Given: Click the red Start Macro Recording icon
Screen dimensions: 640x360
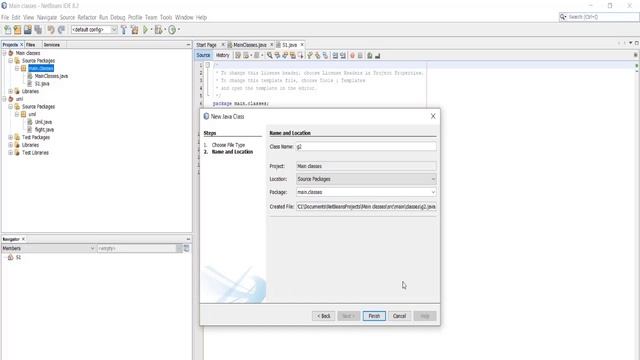Looking at the screenshot, I should click(x=352, y=56).
